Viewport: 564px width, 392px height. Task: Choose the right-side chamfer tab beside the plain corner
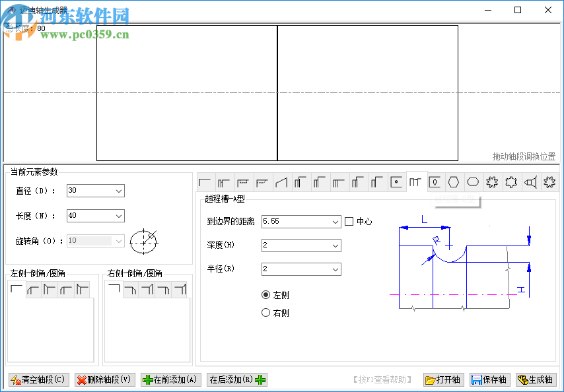pos(131,290)
